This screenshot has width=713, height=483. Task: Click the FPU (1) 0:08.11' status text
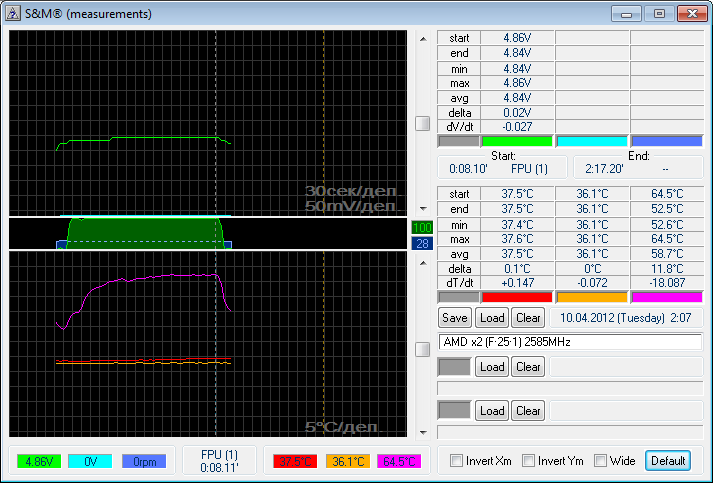[219, 461]
